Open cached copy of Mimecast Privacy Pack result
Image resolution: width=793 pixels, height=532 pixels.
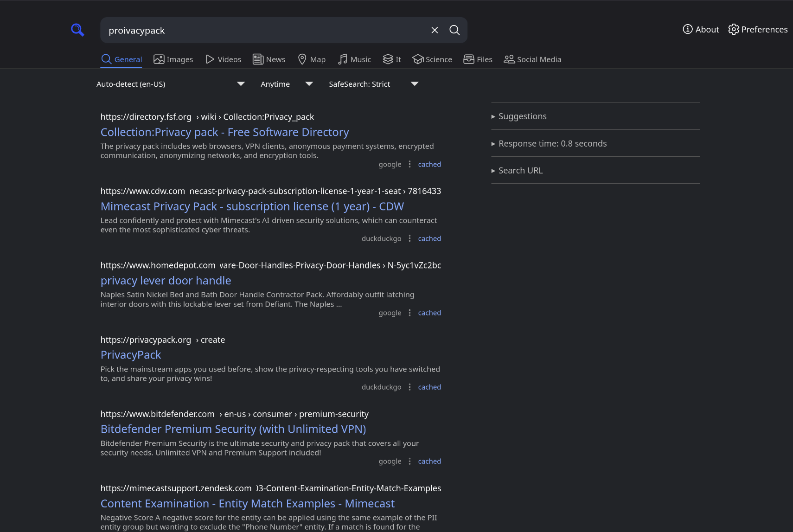(x=429, y=238)
